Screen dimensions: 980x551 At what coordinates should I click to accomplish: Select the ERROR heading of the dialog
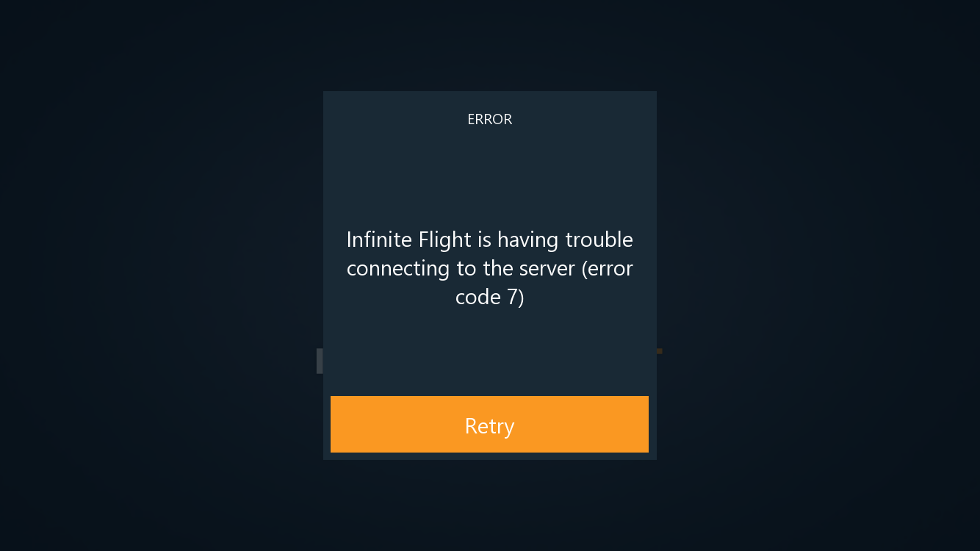coord(489,119)
